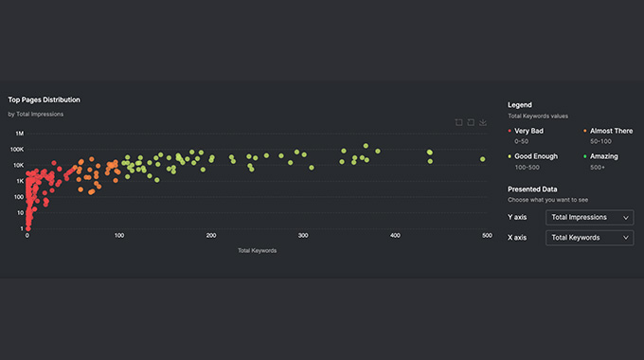Click the 400 x-axis tick label
The width and height of the screenshot is (644, 360).
point(395,236)
